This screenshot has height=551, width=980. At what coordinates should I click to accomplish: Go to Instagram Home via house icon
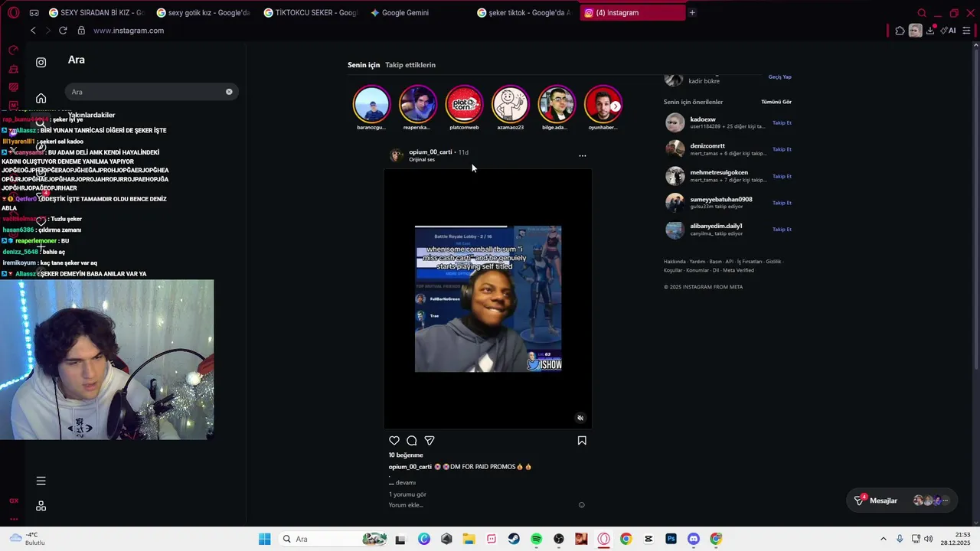point(41,98)
